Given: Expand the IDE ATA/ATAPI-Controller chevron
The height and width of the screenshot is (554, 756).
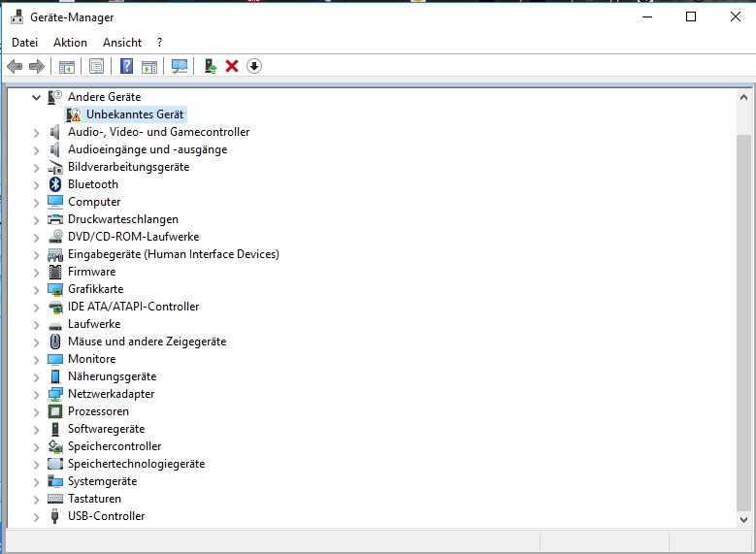Looking at the screenshot, I should (36, 308).
